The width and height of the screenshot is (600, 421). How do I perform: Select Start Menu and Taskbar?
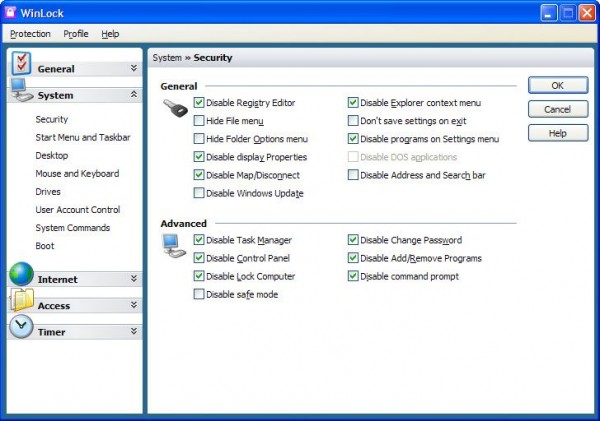click(x=83, y=137)
